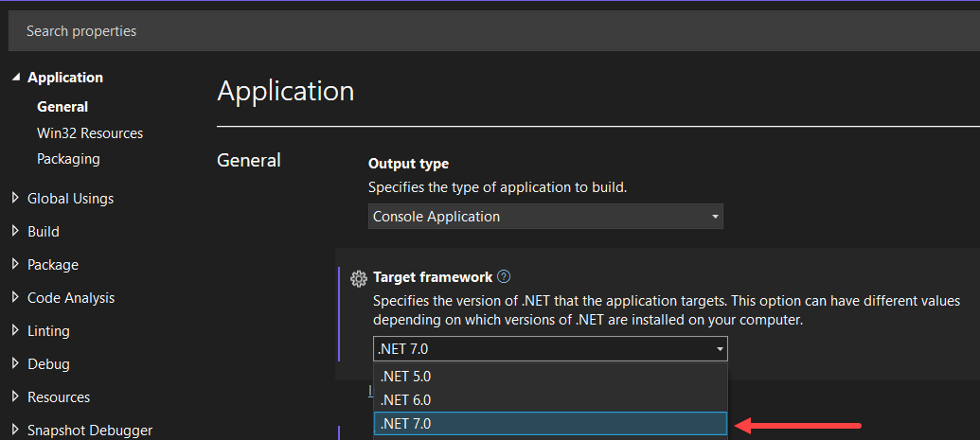
Task: Expand the Snapshot Debugger section
Action: coord(16,430)
